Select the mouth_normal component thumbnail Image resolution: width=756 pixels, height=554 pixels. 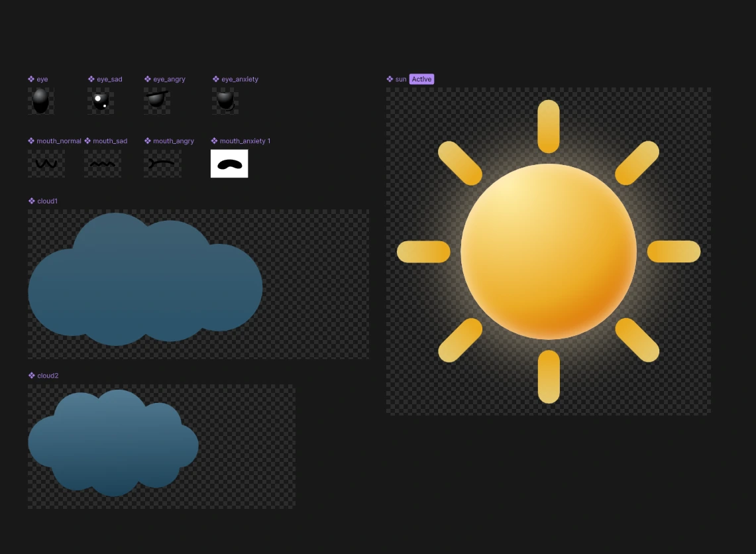coord(46,164)
